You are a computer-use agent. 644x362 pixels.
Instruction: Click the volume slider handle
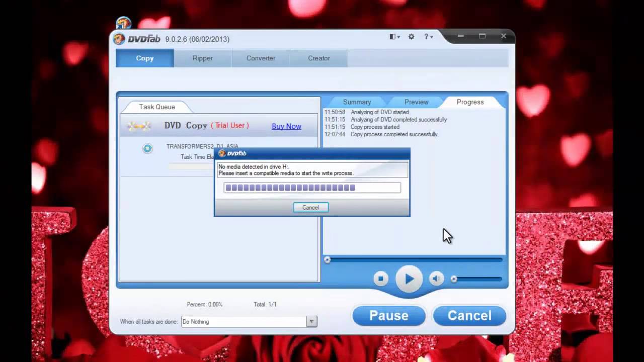tap(454, 279)
